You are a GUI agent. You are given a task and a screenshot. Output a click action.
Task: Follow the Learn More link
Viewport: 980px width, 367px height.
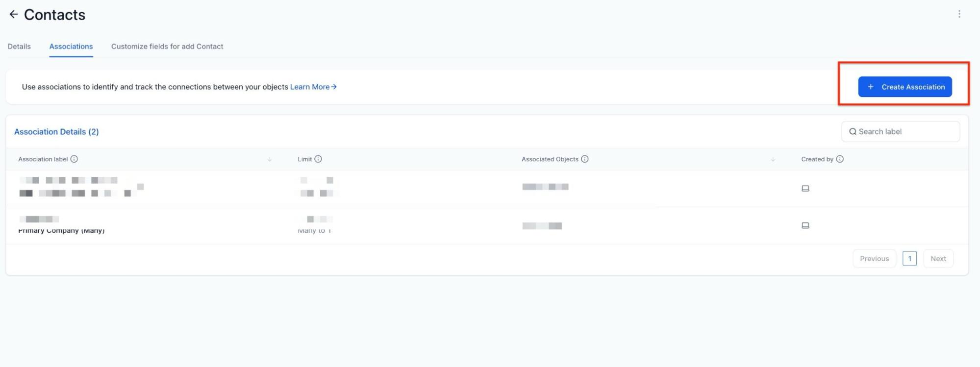(x=313, y=87)
